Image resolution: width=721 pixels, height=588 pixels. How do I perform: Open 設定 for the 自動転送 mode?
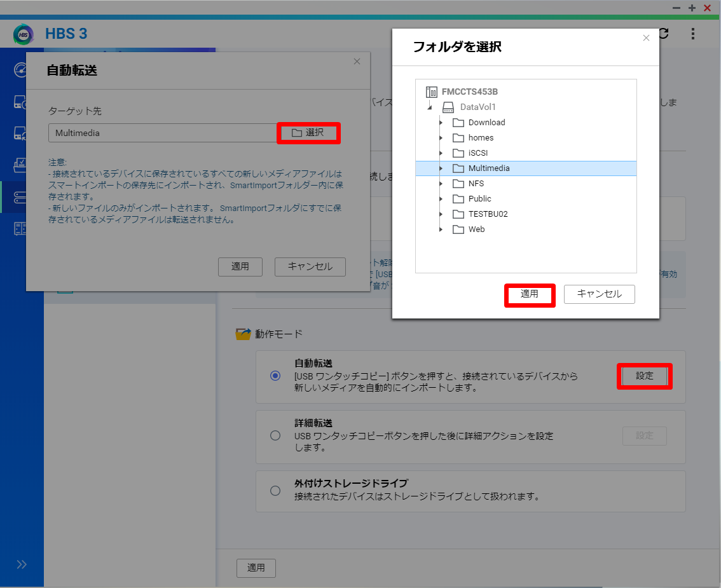point(644,376)
